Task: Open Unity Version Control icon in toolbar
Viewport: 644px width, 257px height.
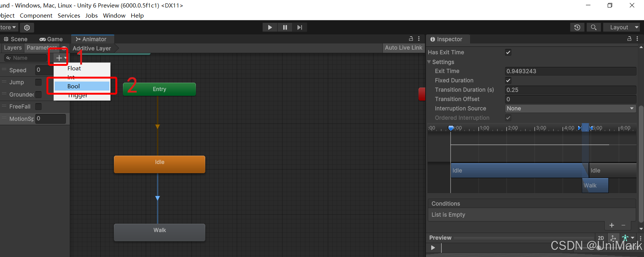Action: (27, 28)
